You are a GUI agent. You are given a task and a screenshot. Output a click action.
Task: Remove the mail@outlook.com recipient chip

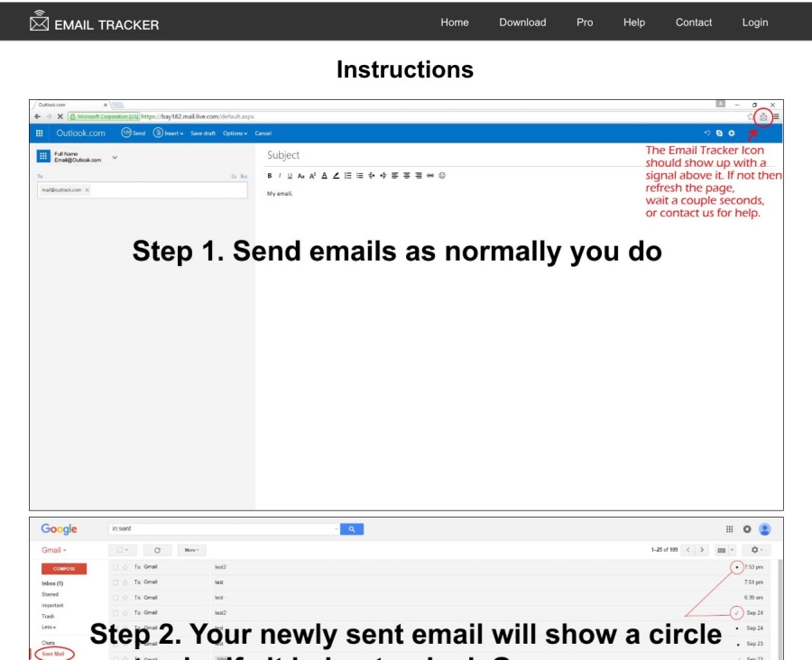click(87, 190)
